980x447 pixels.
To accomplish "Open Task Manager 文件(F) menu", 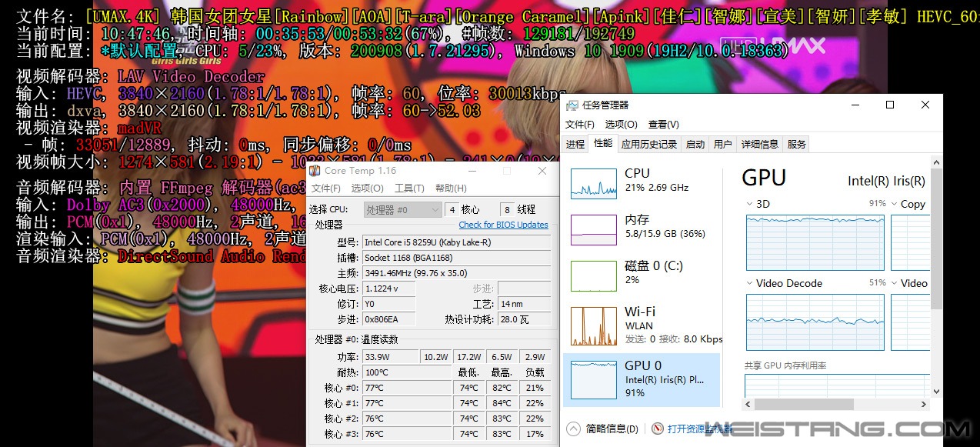I will click(x=579, y=124).
